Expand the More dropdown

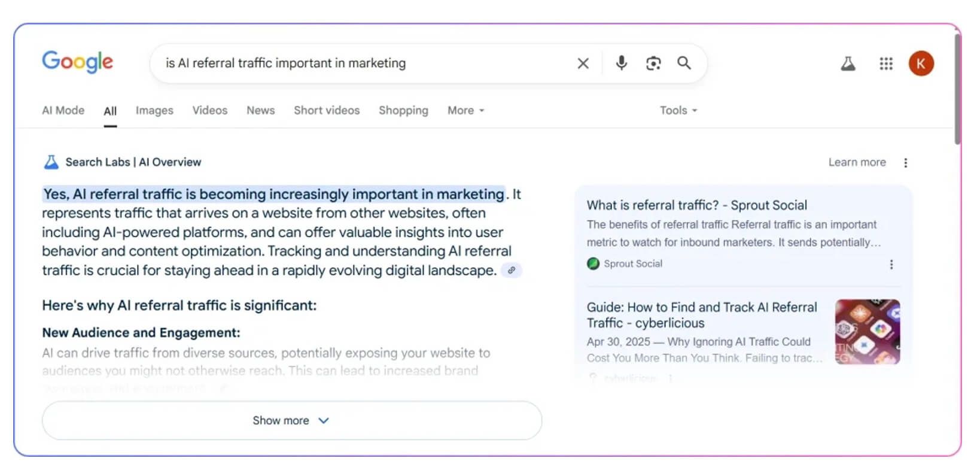[466, 110]
